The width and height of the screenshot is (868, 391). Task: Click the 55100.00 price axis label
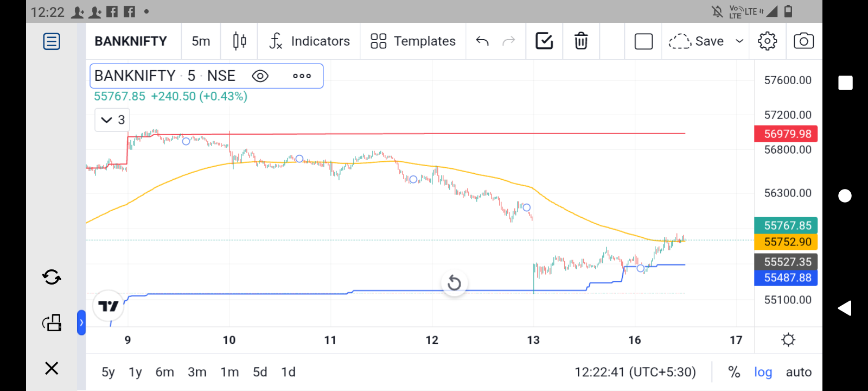point(788,300)
